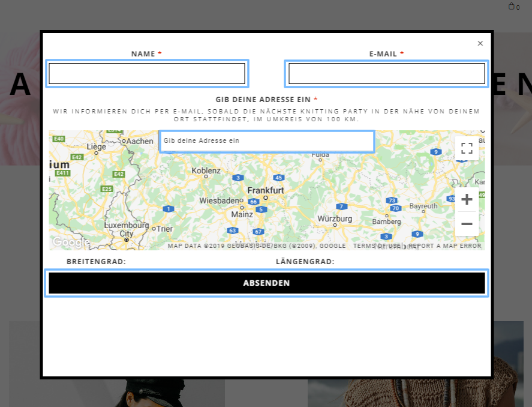532x407 pixels.
Task: Click the Würzburg city label on map
Action: 335,219
